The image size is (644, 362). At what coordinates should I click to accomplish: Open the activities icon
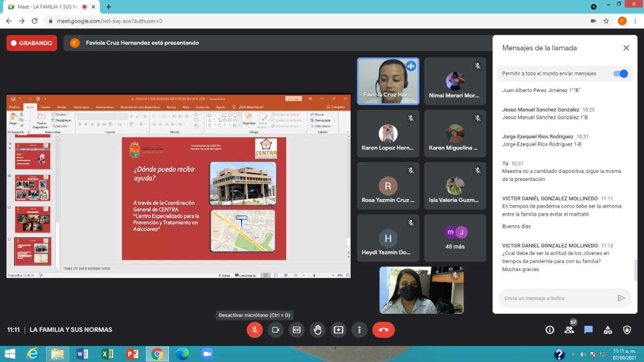click(608, 330)
